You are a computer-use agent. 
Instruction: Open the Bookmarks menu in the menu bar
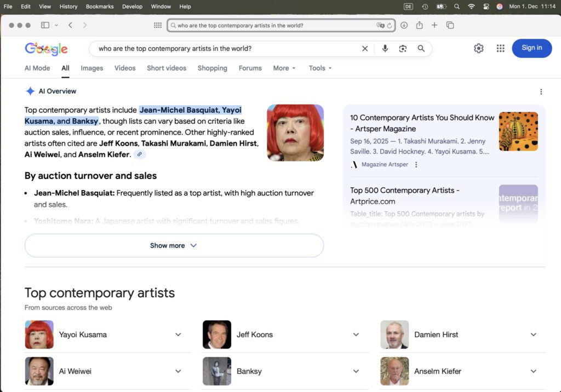point(100,6)
